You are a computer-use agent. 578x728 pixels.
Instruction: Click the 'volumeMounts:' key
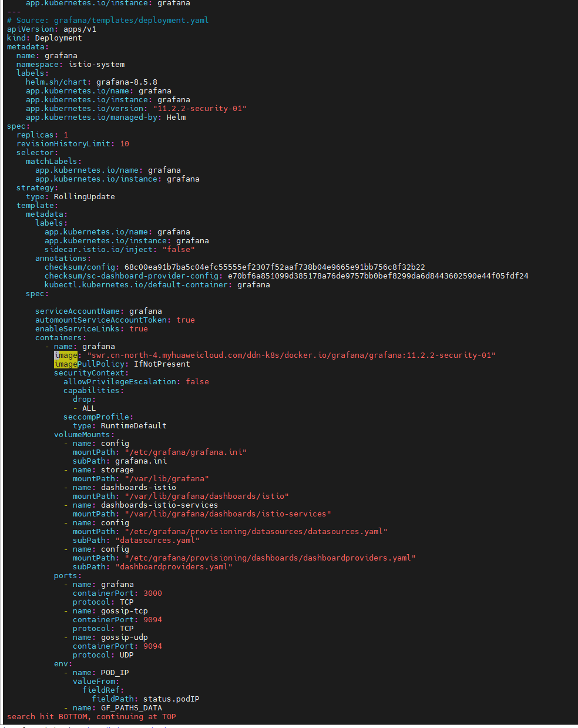point(85,434)
